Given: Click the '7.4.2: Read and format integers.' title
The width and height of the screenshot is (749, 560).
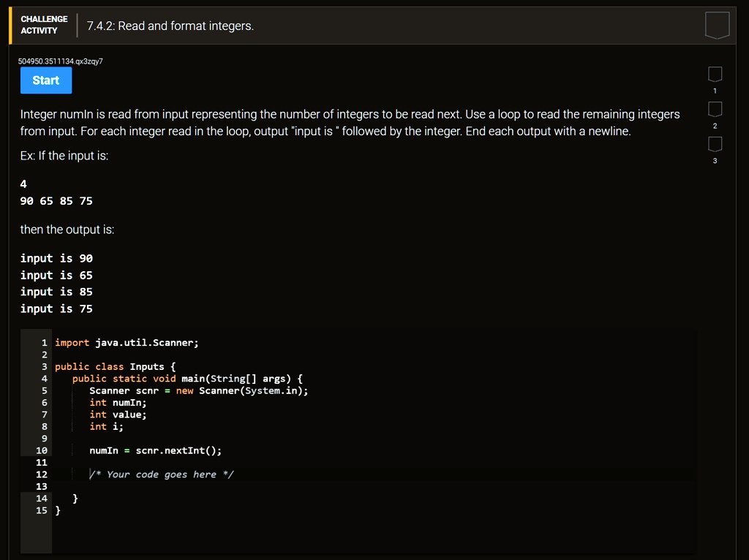Looking at the screenshot, I should tap(170, 26).
